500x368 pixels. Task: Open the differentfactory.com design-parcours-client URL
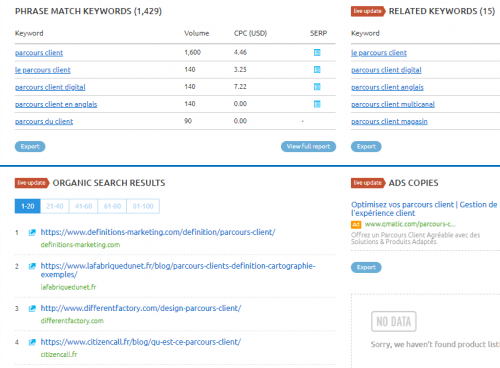(141, 308)
